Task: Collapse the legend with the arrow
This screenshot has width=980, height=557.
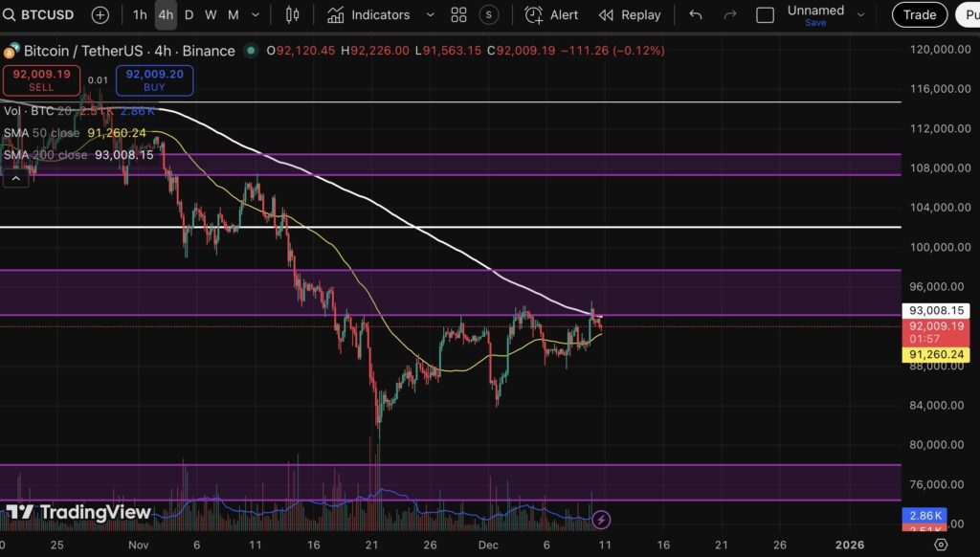Action: click(15, 178)
